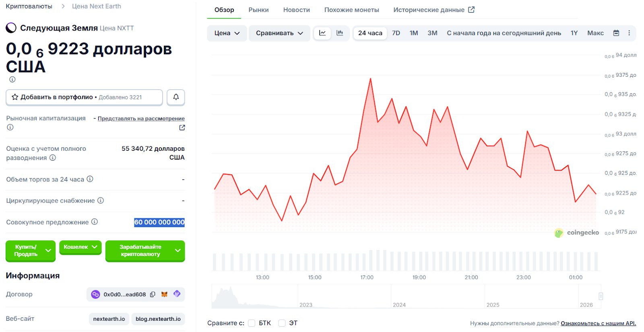Viewport: 644px width, 332px height.
Task: Open the chart three-dot options menu
Action: click(x=629, y=33)
